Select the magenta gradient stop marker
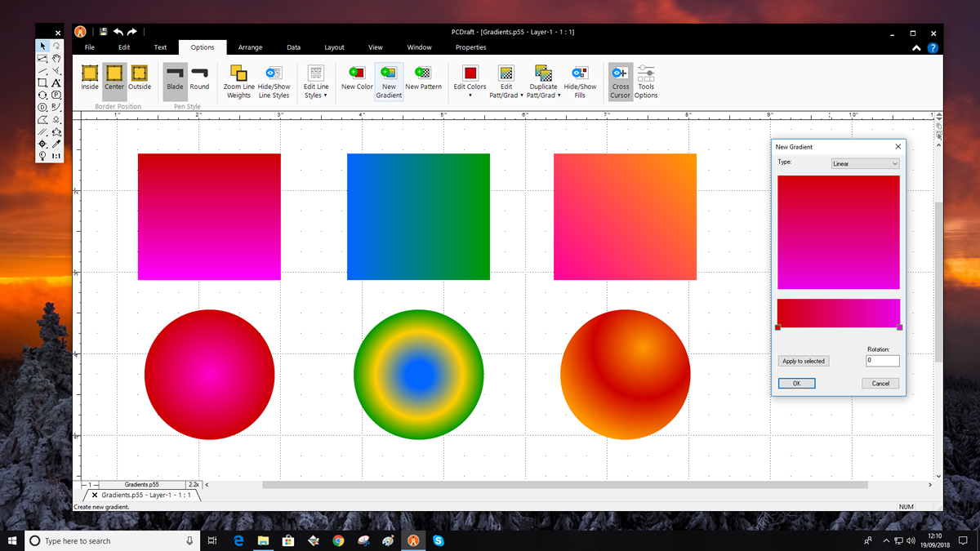 coord(899,327)
